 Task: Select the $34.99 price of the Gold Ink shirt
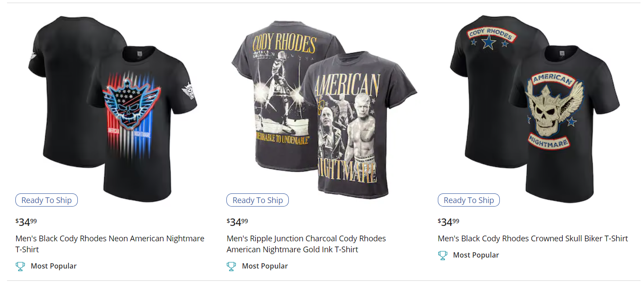(237, 222)
